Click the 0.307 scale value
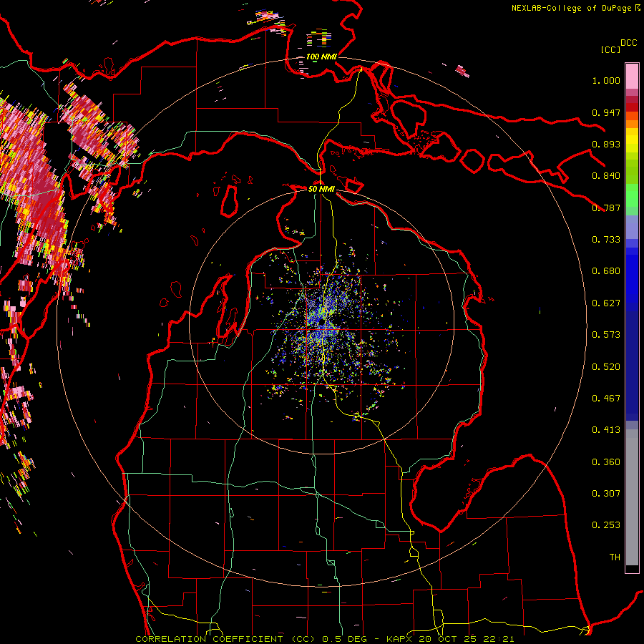The height and width of the screenshot is (644, 644). click(x=606, y=494)
